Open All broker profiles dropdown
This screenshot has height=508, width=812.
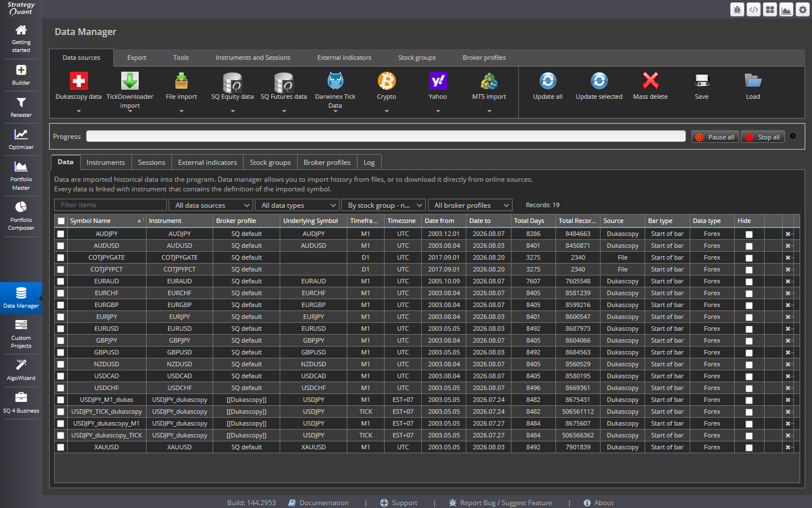[x=470, y=205]
